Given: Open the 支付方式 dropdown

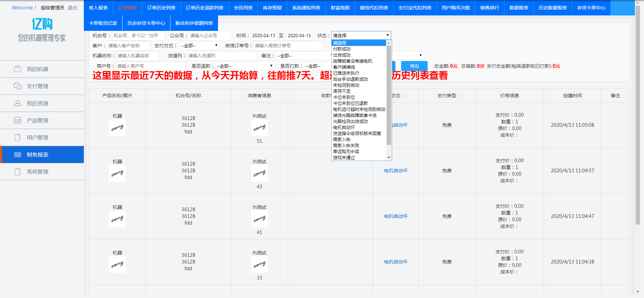Looking at the screenshot, I should click(x=199, y=46).
